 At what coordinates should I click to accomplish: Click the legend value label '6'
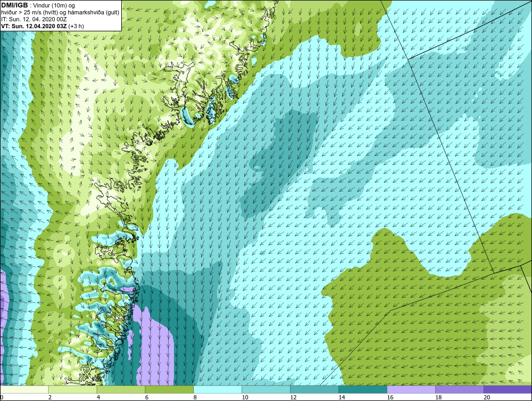[147, 397]
